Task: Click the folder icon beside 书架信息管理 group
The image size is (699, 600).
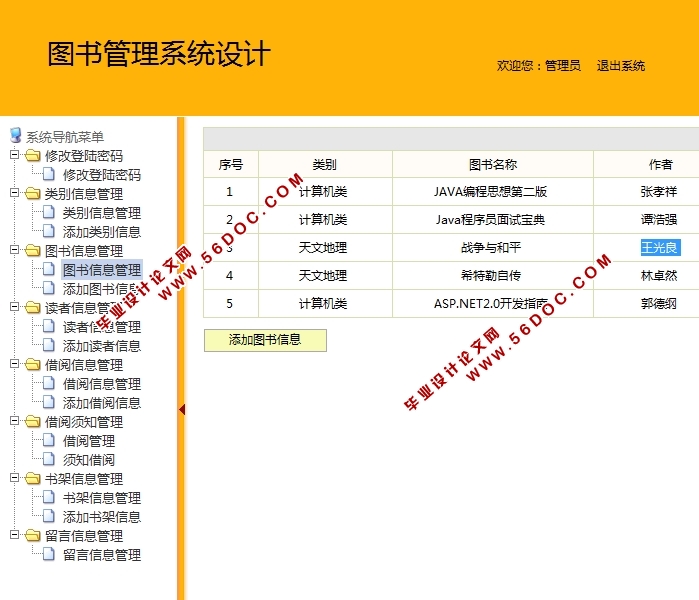Action: pyautogui.click(x=33, y=479)
